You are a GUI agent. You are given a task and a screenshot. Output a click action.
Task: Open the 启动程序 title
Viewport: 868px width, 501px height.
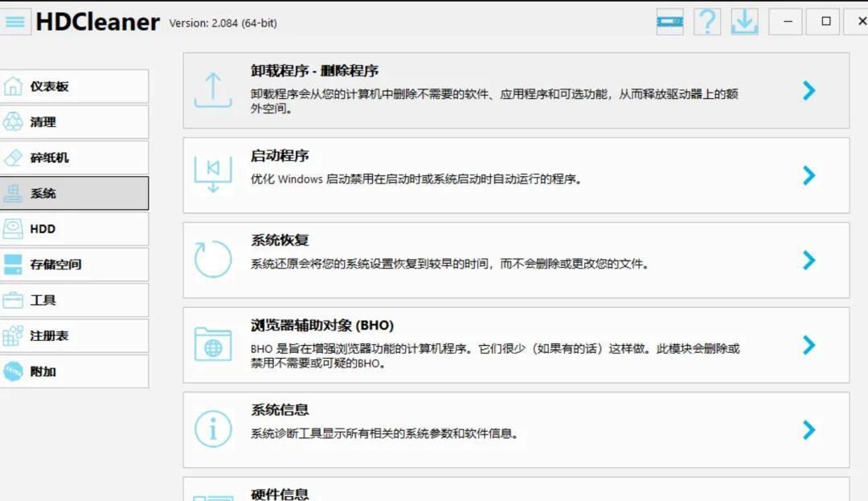pos(280,155)
